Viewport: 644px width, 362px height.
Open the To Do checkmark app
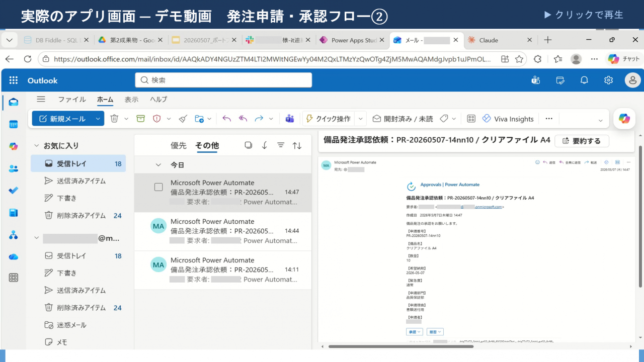coord(14,191)
